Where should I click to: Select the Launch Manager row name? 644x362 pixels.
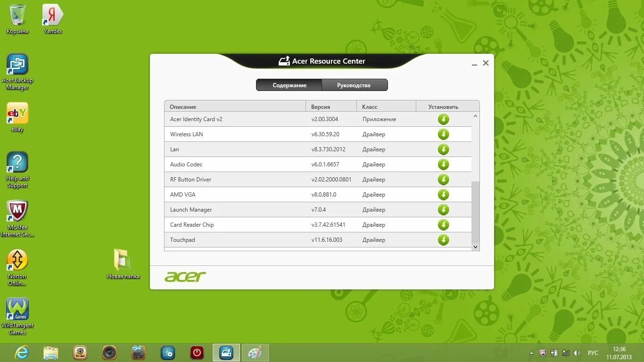point(191,210)
